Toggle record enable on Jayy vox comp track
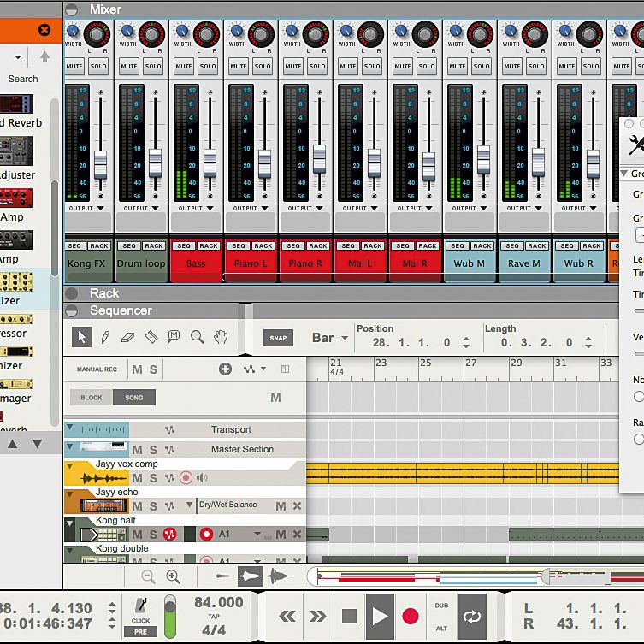Screen dimensions: 644x644 click(x=186, y=478)
